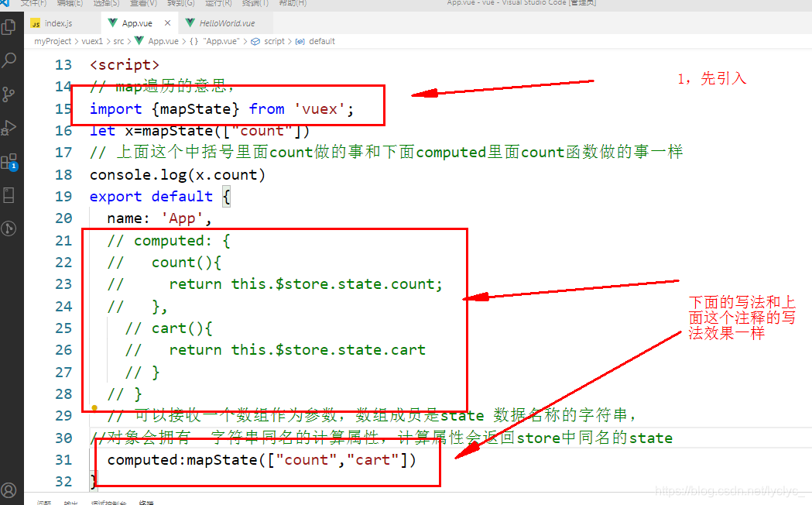Screen dimensions: 812x505
Task: Click the Vue icon in the breadcrumb path
Action: coord(139,40)
